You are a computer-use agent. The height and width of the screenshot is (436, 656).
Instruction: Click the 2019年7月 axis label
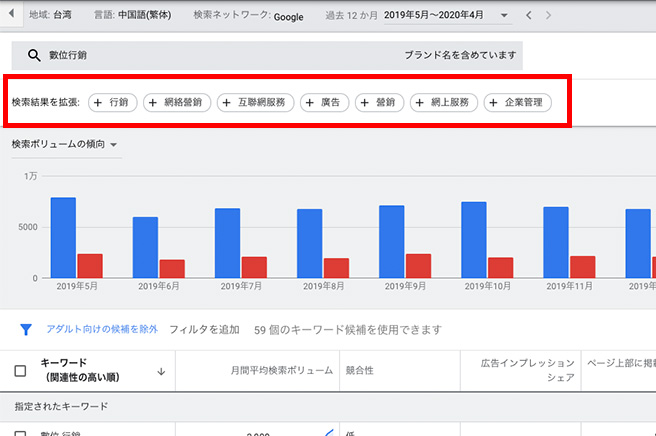241,286
